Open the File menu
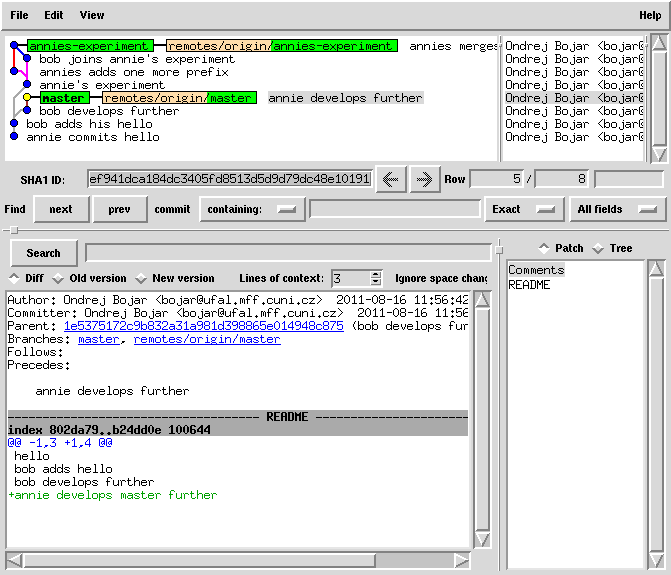671x575 pixels. 19,15
